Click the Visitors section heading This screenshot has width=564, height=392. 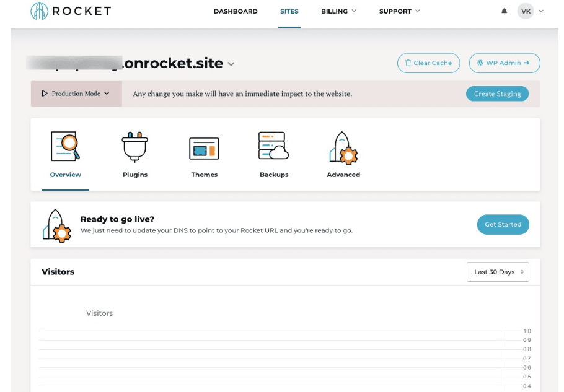(x=58, y=272)
